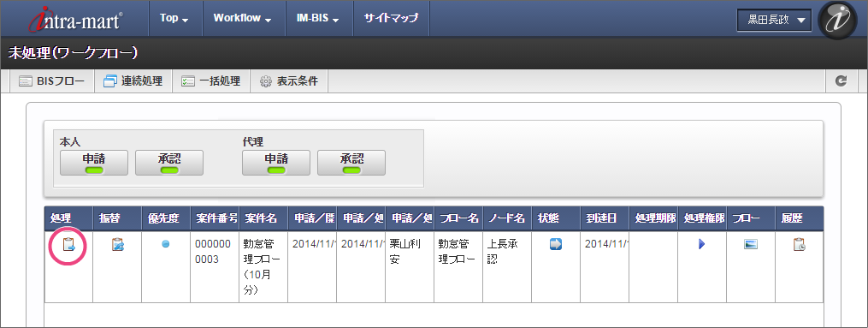Click the フロー column header
868x328 pixels.
click(x=751, y=219)
